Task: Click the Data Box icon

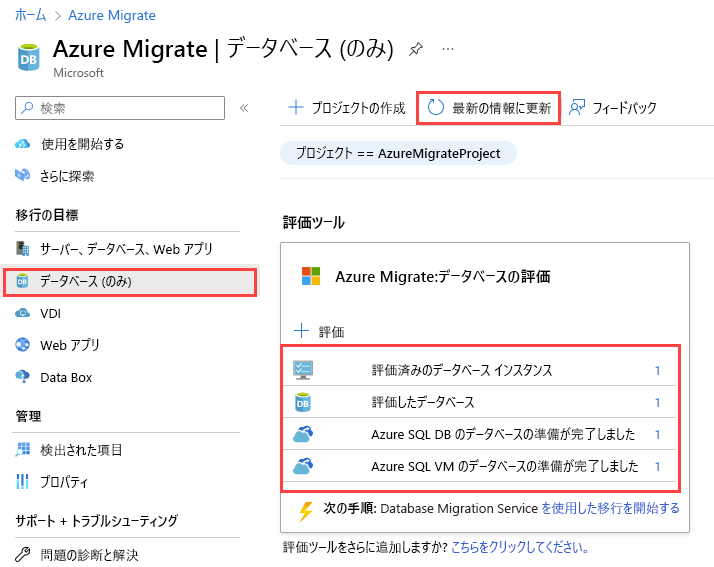Action: coord(22,377)
